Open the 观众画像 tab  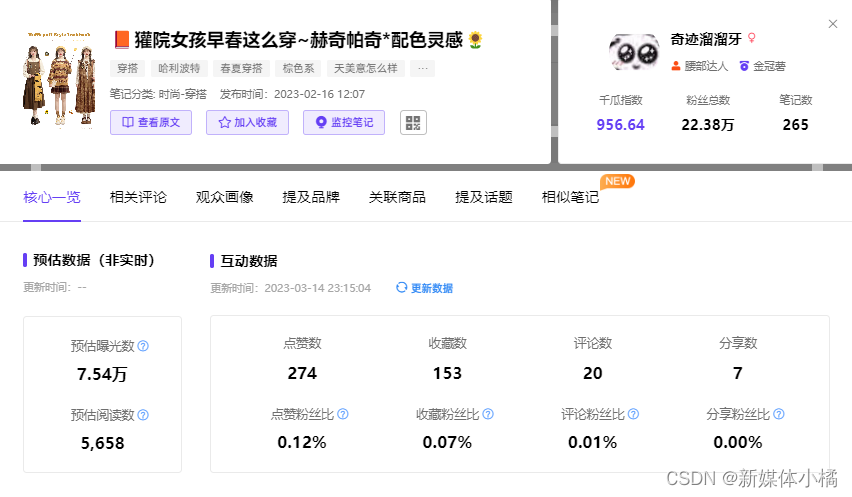tap(224, 197)
